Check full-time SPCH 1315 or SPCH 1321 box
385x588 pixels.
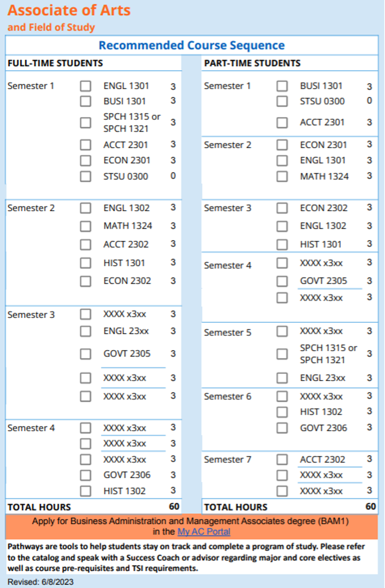(x=85, y=122)
